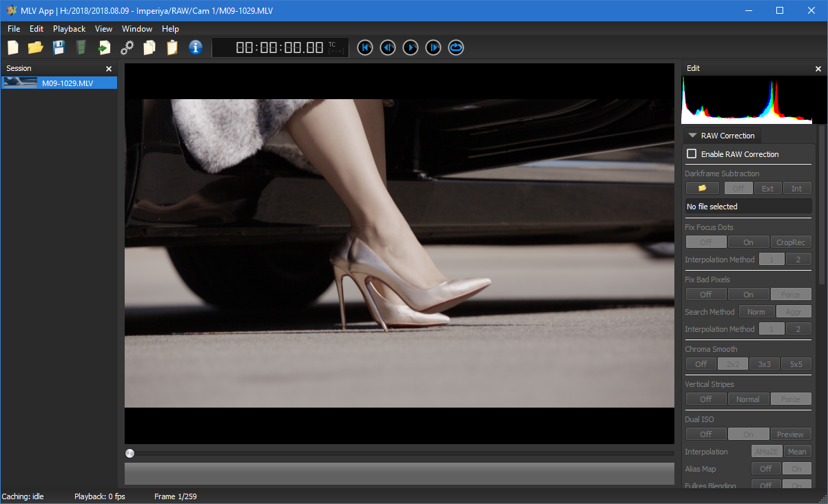Turn Fix Focus Dots to On
The width and height of the screenshot is (828, 504).
coord(748,242)
